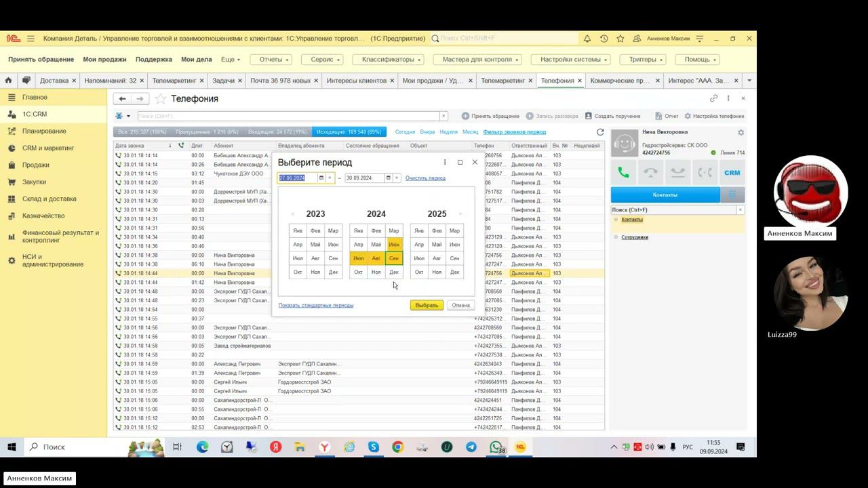Expand the Контакты tree node
Viewport: 868px width, 488px height.
click(x=616, y=220)
